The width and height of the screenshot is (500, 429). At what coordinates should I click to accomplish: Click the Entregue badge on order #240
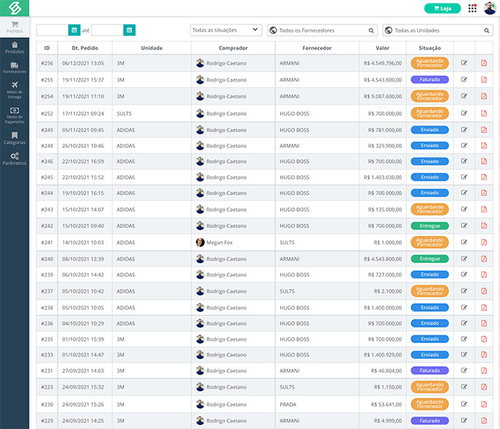click(x=430, y=259)
